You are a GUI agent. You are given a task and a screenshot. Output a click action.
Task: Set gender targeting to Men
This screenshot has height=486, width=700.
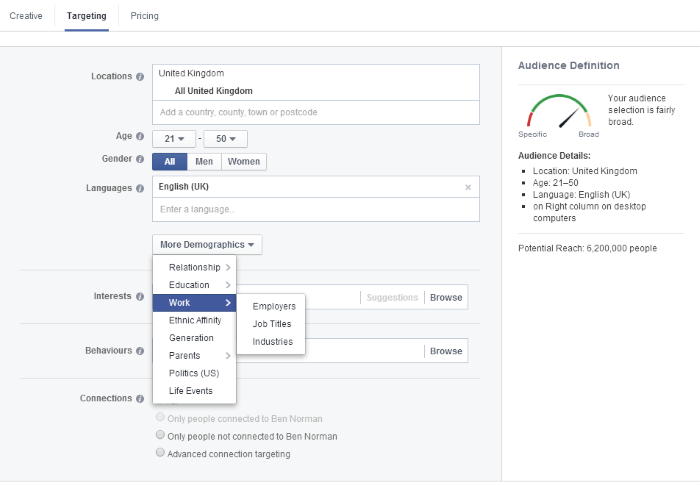pos(204,162)
